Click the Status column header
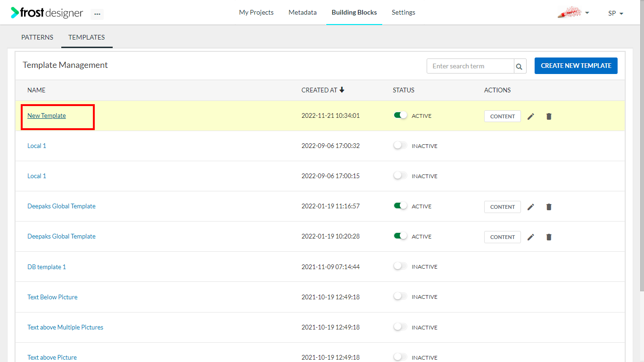 pyautogui.click(x=404, y=90)
